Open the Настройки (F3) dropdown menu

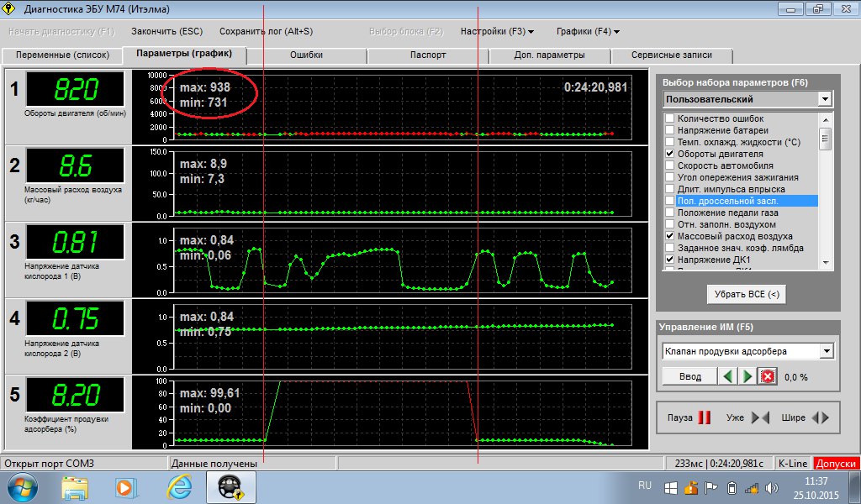tap(497, 31)
